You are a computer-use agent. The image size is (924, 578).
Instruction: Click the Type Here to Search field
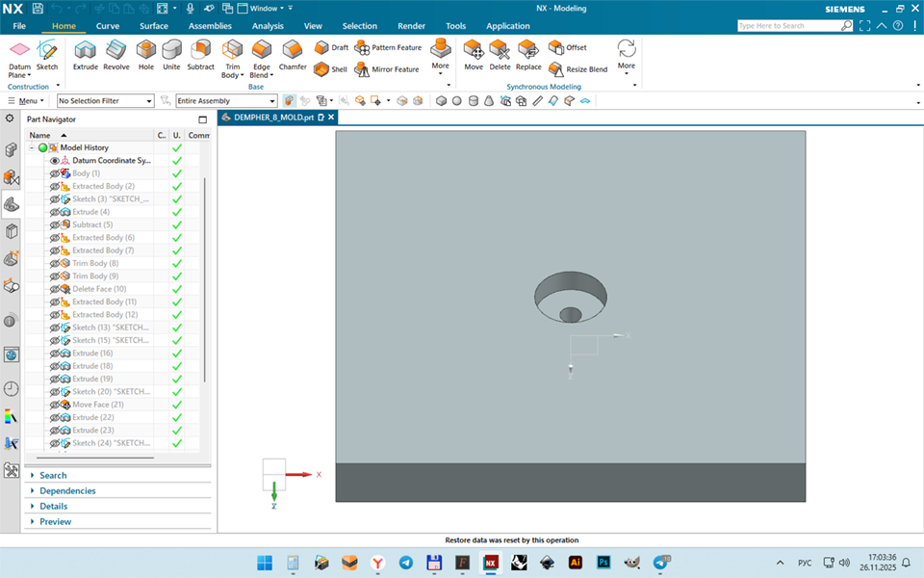(x=788, y=26)
